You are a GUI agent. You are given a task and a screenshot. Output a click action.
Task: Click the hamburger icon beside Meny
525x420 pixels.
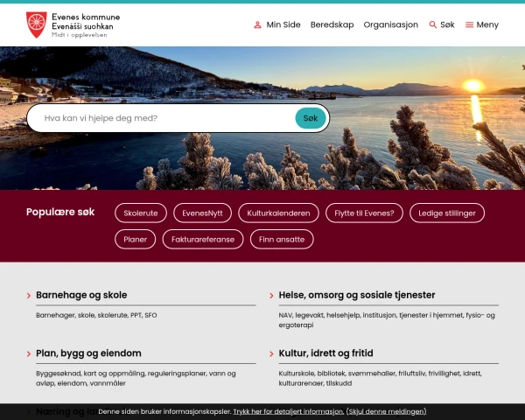tap(469, 24)
